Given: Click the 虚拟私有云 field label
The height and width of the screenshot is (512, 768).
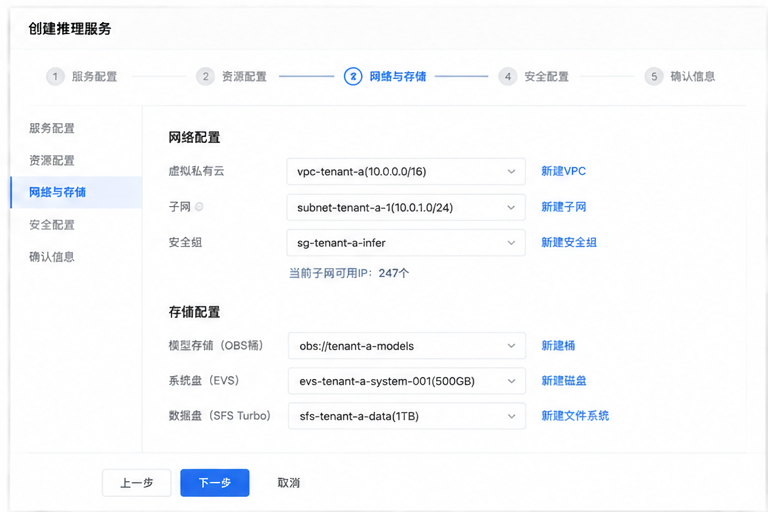Looking at the screenshot, I should click(x=196, y=171).
